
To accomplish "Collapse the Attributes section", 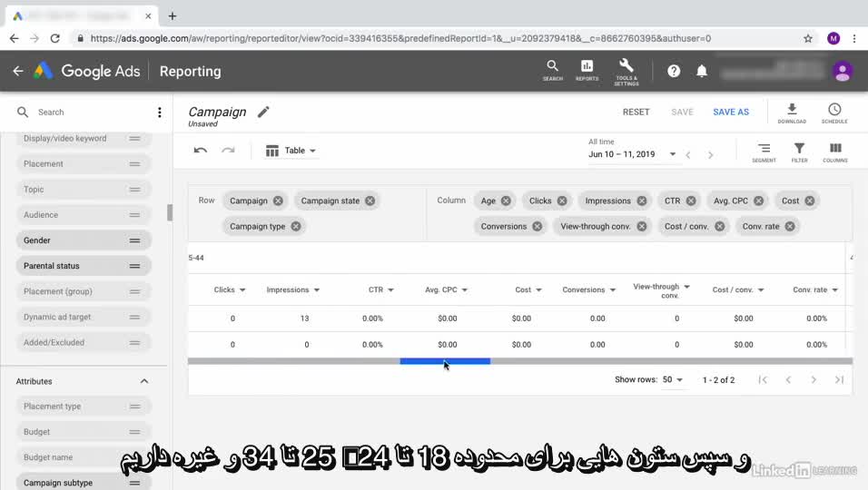I will coord(143,381).
